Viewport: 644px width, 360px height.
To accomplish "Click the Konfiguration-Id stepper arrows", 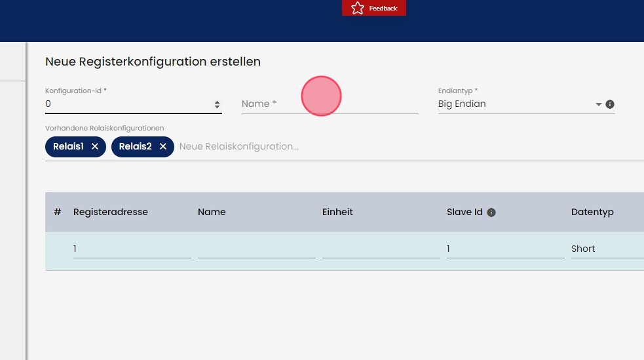I will (217, 104).
